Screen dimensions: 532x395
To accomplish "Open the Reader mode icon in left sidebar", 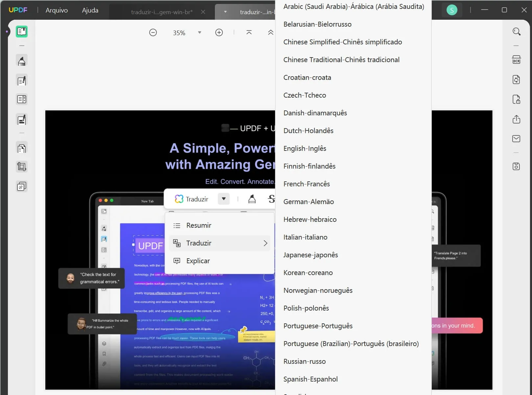I will (22, 32).
